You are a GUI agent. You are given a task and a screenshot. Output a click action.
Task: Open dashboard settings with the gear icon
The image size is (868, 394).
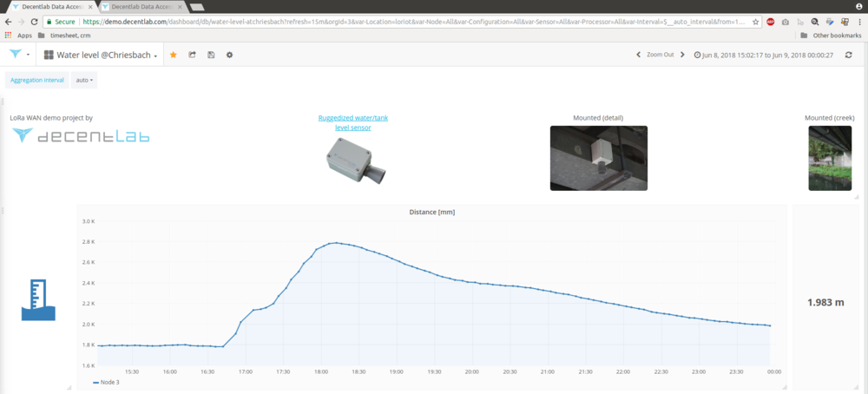pos(229,55)
